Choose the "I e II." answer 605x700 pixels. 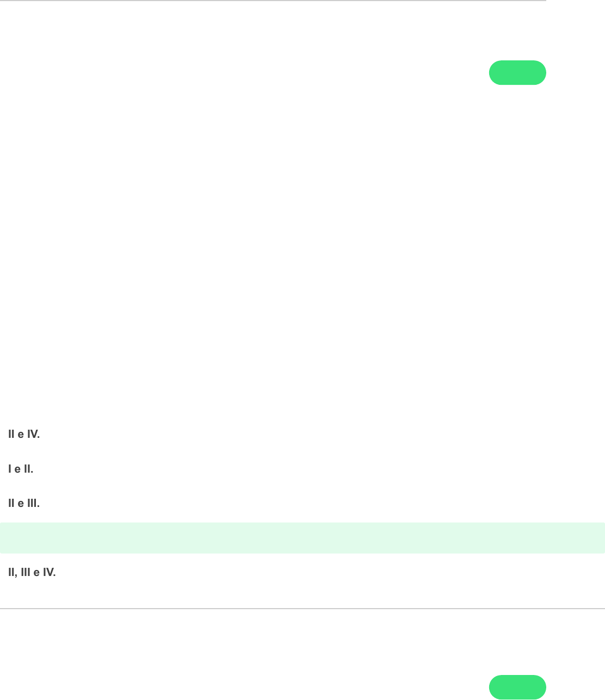click(21, 469)
